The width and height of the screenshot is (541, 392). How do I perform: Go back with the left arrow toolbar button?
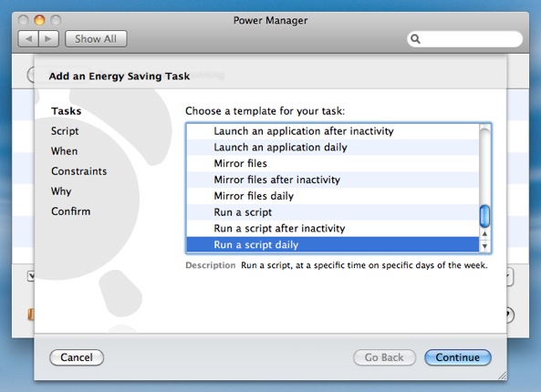tap(28, 39)
